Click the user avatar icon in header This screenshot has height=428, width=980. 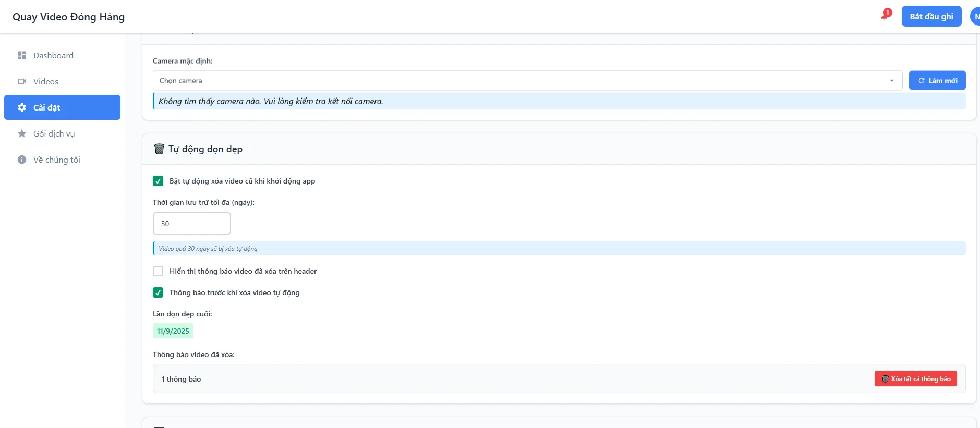[975, 16]
